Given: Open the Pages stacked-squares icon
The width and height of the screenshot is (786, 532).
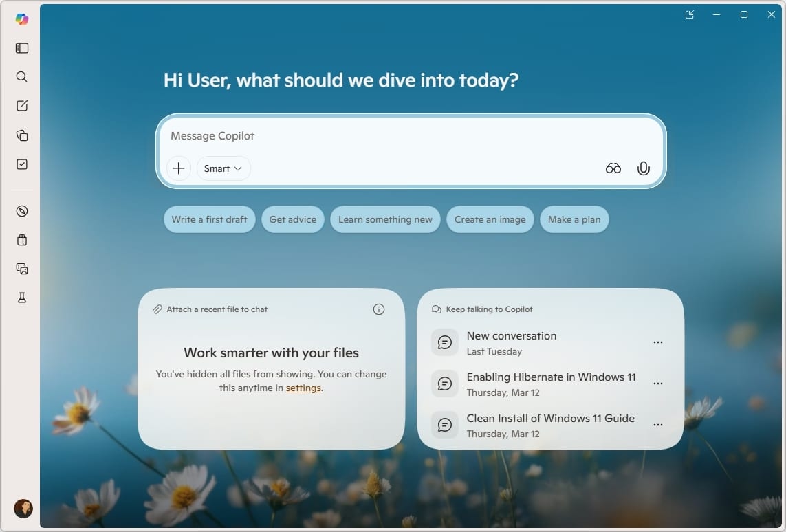Looking at the screenshot, I should [22, 135].
